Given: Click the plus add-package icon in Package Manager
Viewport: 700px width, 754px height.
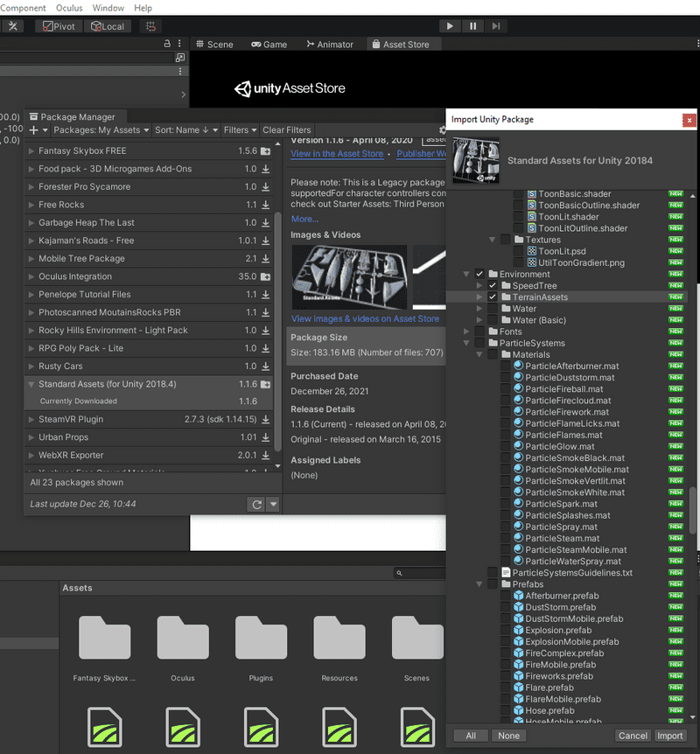Looking at the screenshot, I should coord(33,130).
